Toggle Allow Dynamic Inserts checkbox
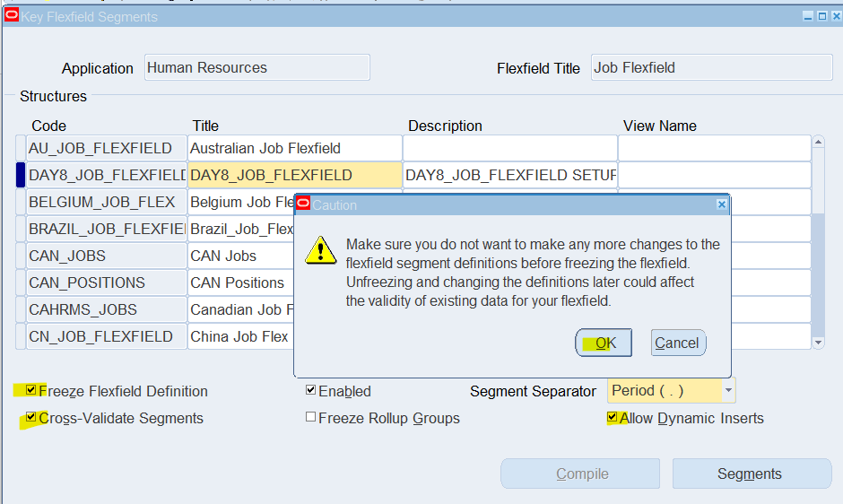This screenshot has width=843, height=504. coord(612,417)
